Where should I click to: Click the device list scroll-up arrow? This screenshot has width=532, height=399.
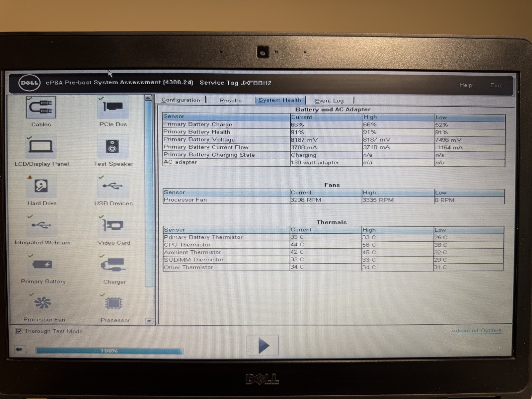pos(148,98)
